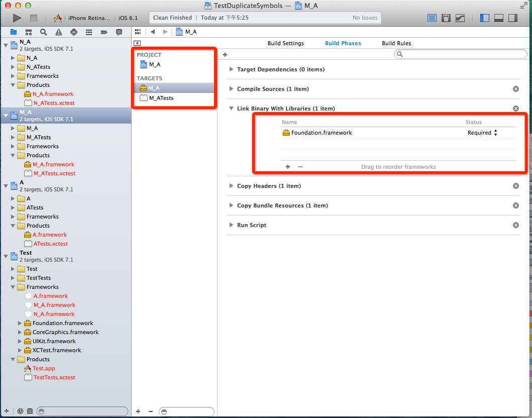Select the Version editor icon

[460, 18]
